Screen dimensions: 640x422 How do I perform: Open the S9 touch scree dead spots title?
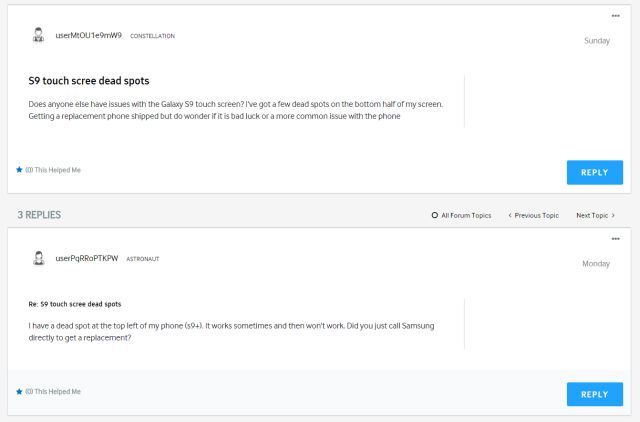pyautogui.click(x=89, y=81)
